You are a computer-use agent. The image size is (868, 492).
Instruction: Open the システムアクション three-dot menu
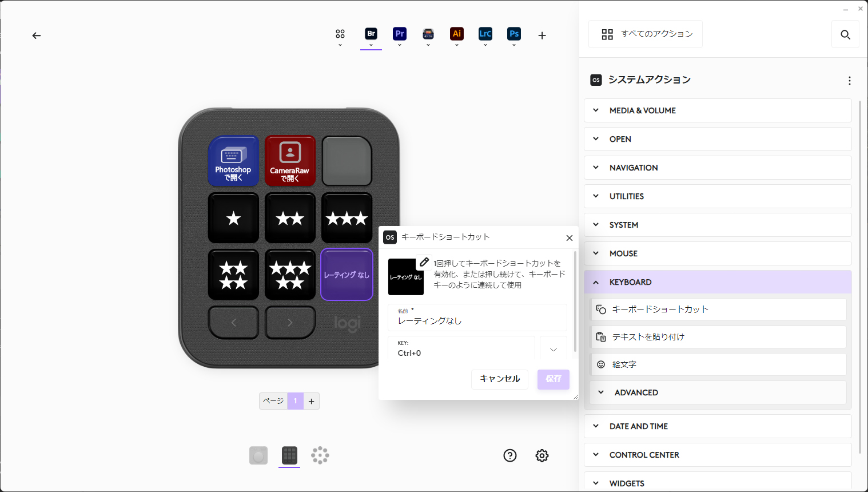pos(850,80)
